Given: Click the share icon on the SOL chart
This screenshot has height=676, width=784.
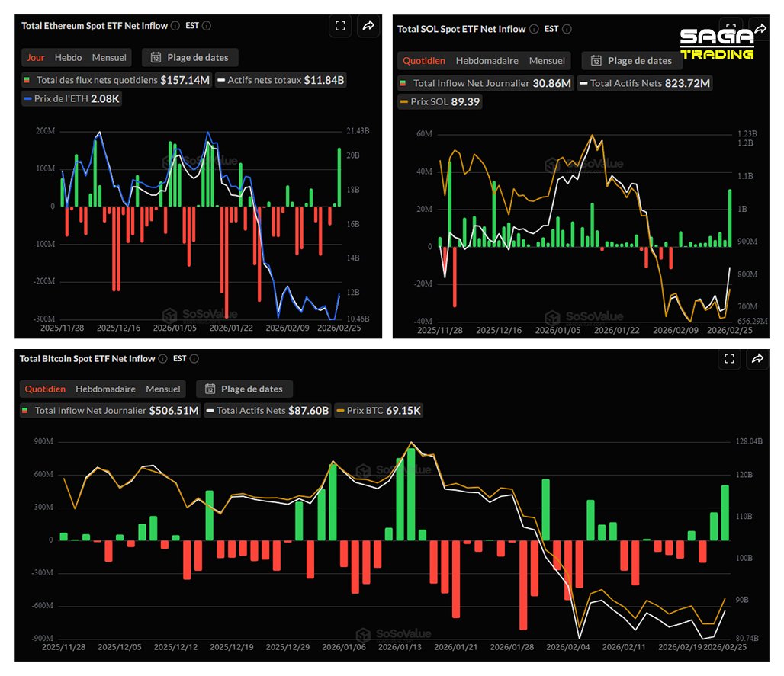Looking at the screenshot, I should coord(760,27).
